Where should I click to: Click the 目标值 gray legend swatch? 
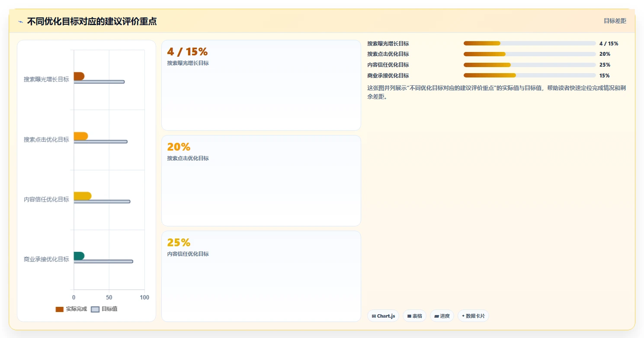pos(95,309)
